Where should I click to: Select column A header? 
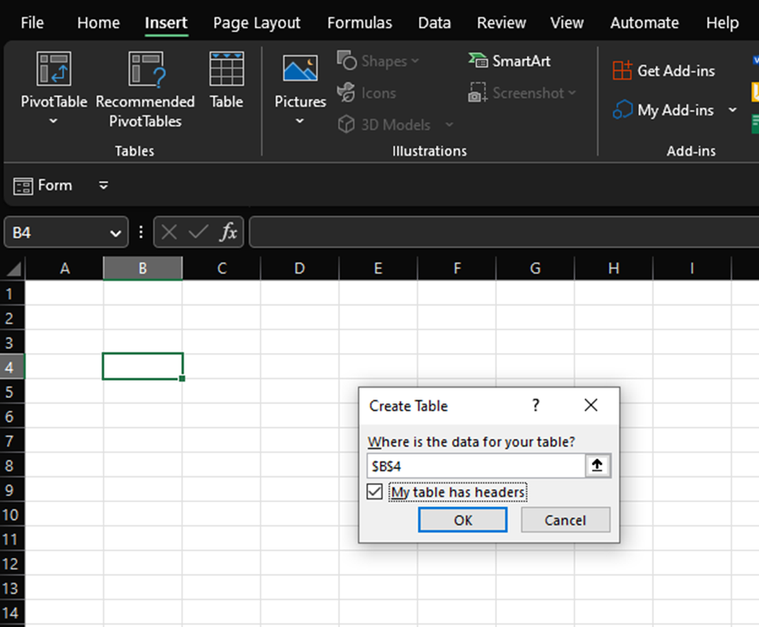pyautogui.click(x=64, y=268)
